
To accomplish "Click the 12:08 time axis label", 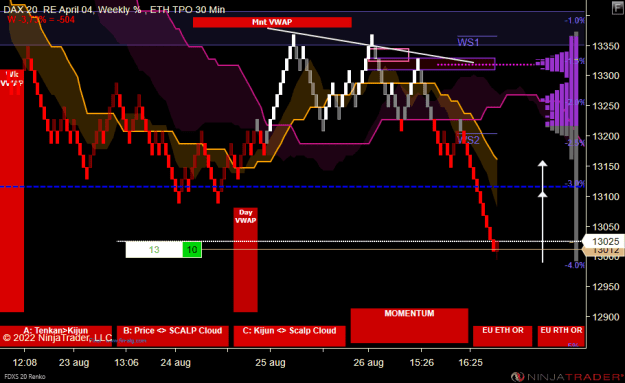I will click(x=25, y=363).
